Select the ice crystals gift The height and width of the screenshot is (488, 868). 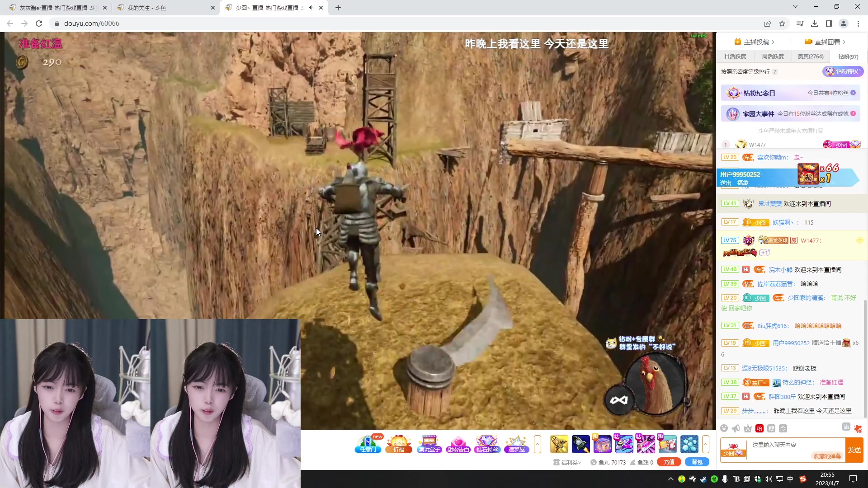(x=689, y=444)
